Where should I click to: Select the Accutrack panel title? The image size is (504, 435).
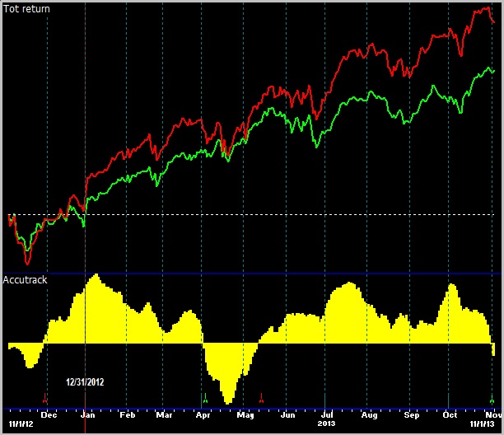click(x=26, y=280)
